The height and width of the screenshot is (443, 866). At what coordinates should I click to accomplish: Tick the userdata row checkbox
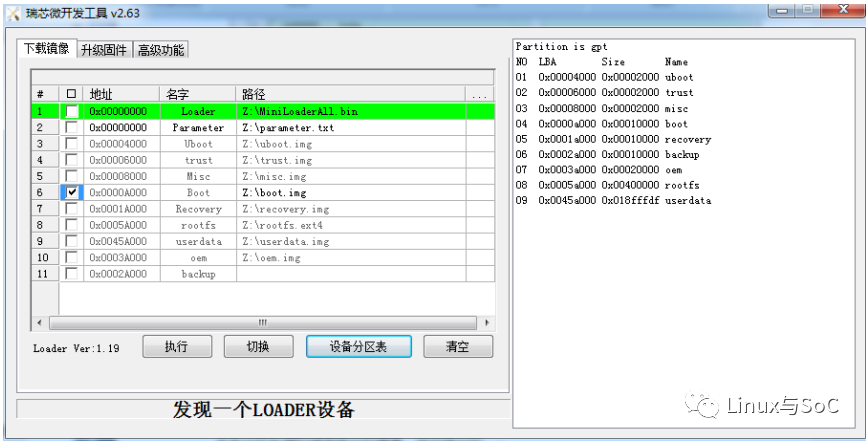(72, 241)
